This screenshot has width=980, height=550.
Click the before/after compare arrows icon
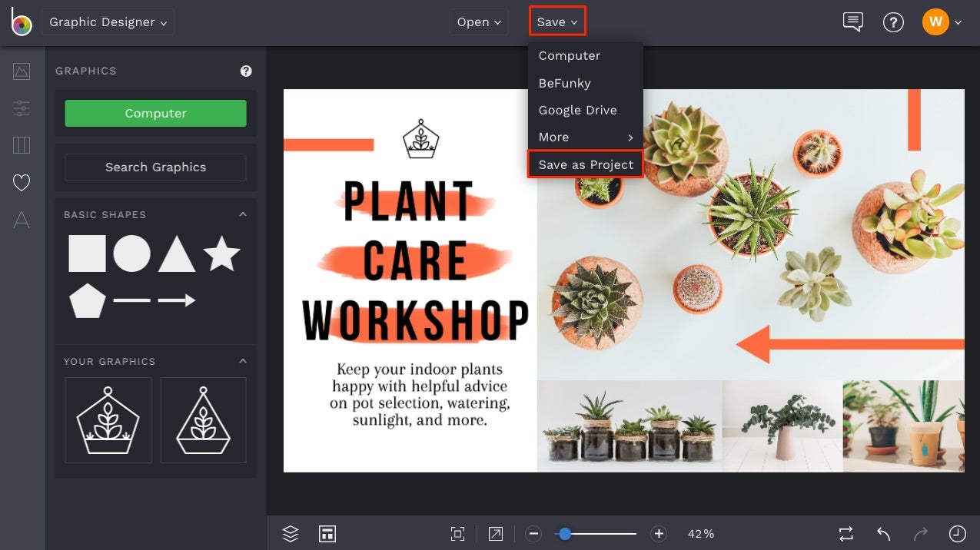click(x=845, y=533)
